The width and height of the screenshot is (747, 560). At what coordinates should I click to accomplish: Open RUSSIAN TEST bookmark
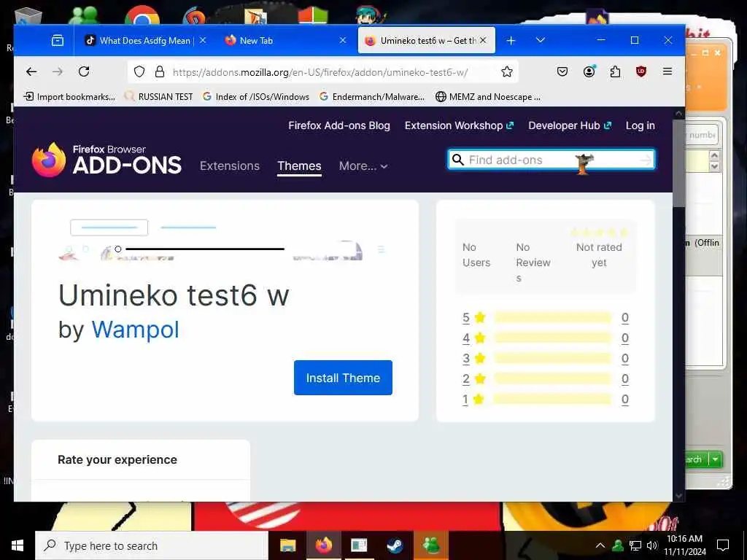pos(158,97)
